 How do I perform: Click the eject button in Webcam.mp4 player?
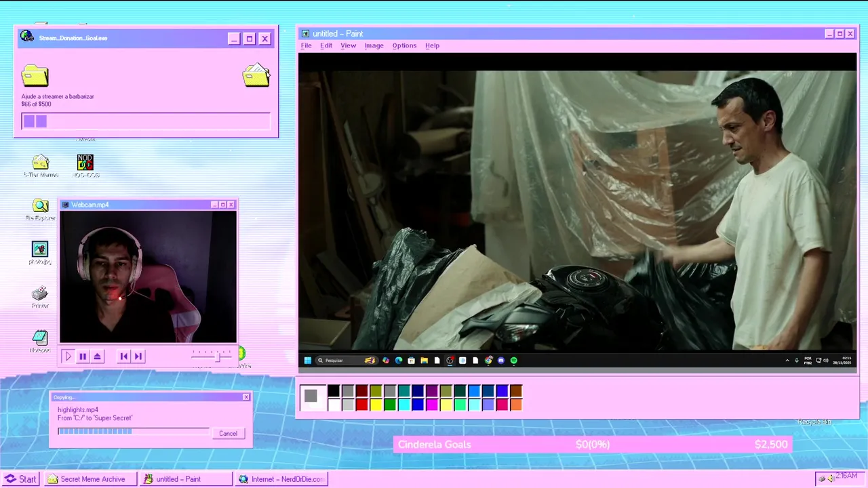[x=98, y=356]
